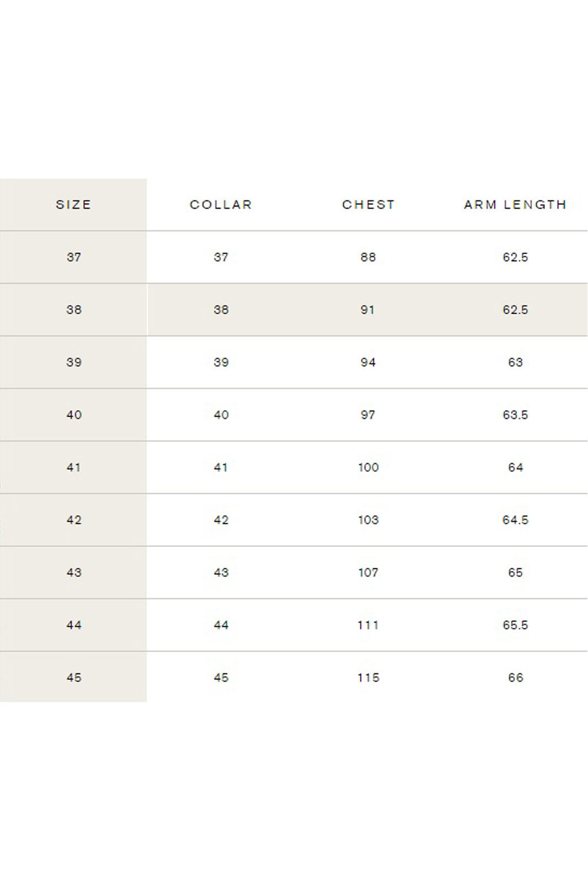Click the COLLAR column header
Image resolution: width=588 pixels, height=882 pixels.
(x=220, y=205)
